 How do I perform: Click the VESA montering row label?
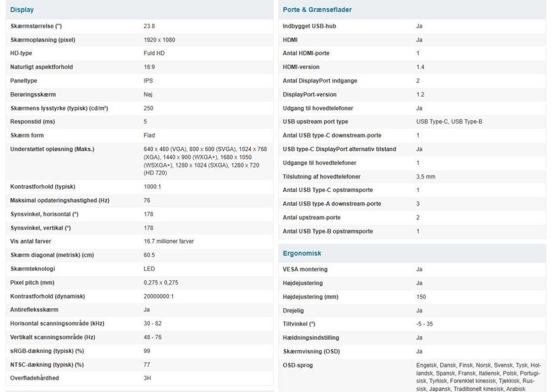pyautogui.click(x=305, y=269)
